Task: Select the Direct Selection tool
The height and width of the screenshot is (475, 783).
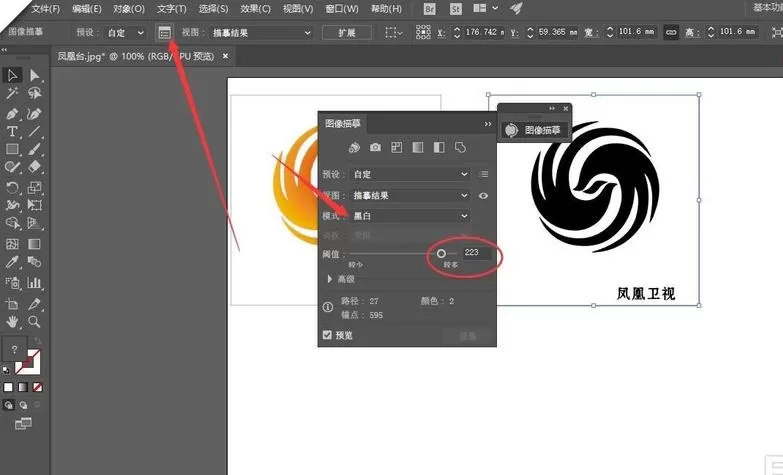Action: click(34, 75)
